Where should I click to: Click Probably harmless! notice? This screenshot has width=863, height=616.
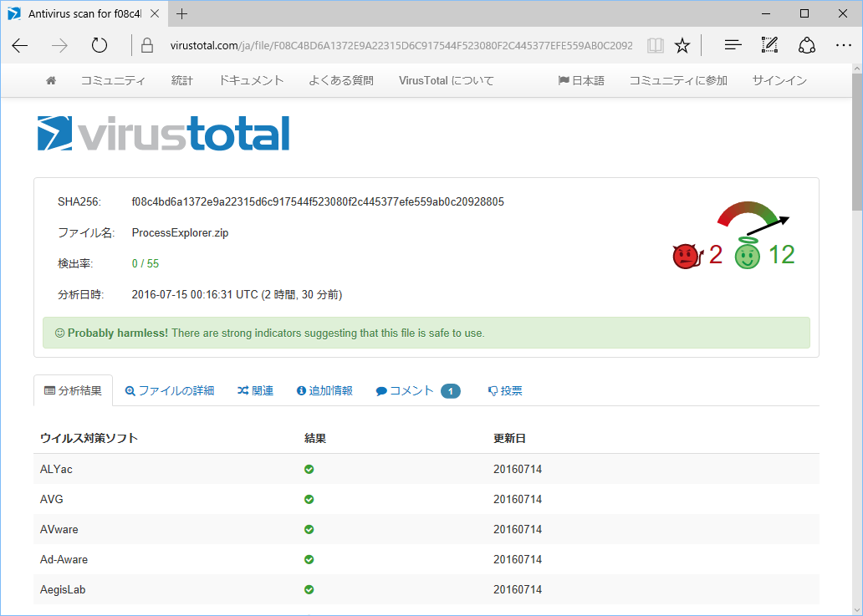tap(426, 333)
